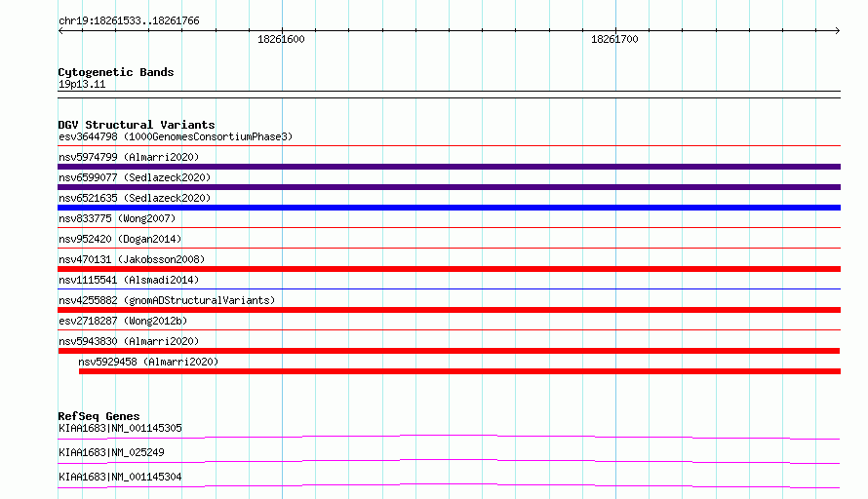Open variant nsv5974799 (Almarri2020) label
868x499 pixels.
pyautogui.click(x=129, y=157)
